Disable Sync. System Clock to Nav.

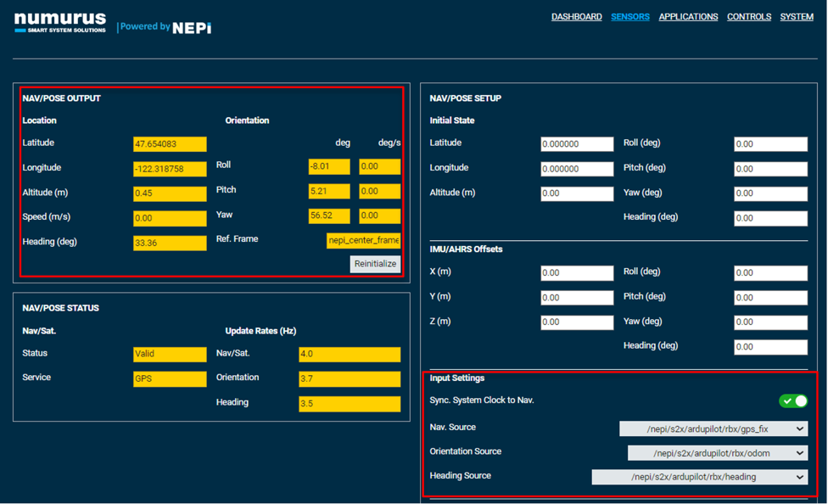click(792, 400)
